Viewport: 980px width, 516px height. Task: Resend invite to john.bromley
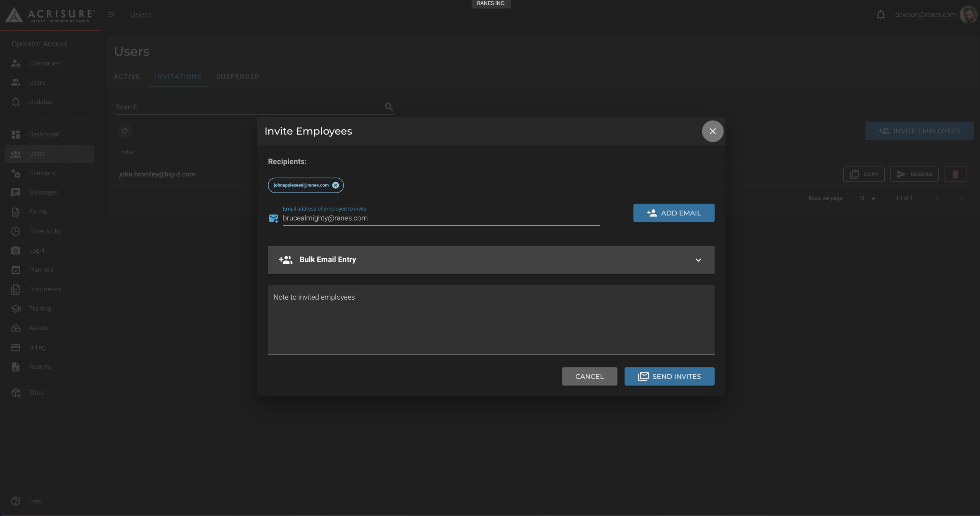tap(914, 174)
